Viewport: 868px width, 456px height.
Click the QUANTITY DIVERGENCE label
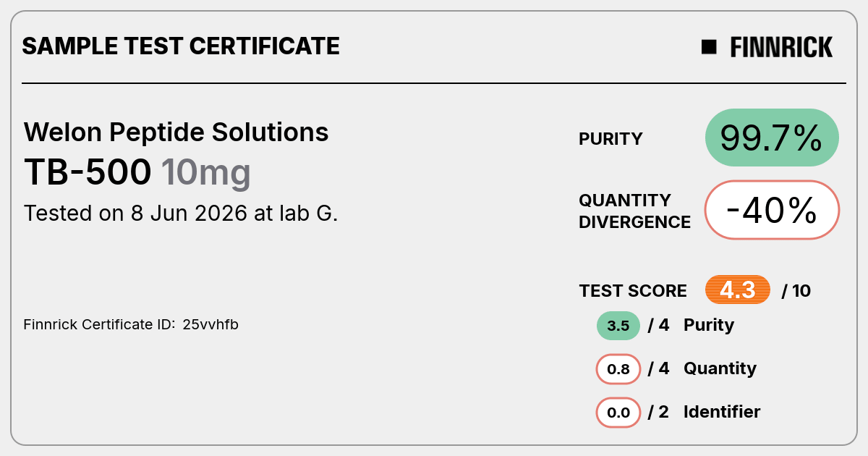pyautogui.click(x=634, y=211)
